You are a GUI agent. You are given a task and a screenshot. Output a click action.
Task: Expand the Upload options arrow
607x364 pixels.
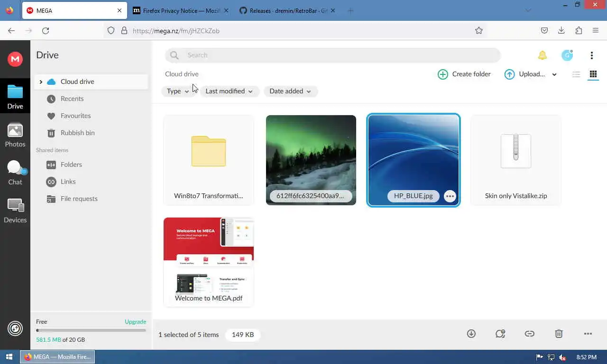[554, 74]
